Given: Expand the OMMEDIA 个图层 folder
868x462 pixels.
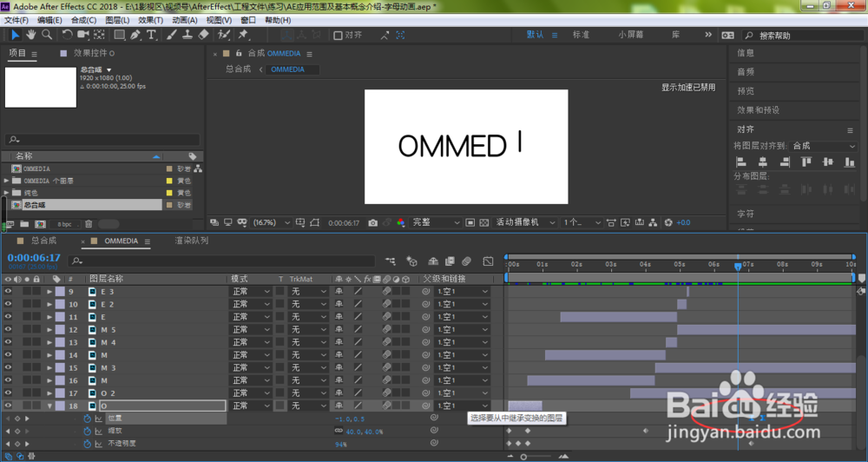Looking at the screenshot, I should 7,181.
